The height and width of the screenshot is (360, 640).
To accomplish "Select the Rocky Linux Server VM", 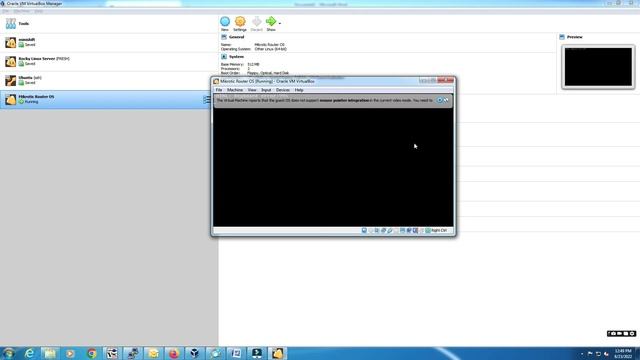I will [x=109, y=61].
